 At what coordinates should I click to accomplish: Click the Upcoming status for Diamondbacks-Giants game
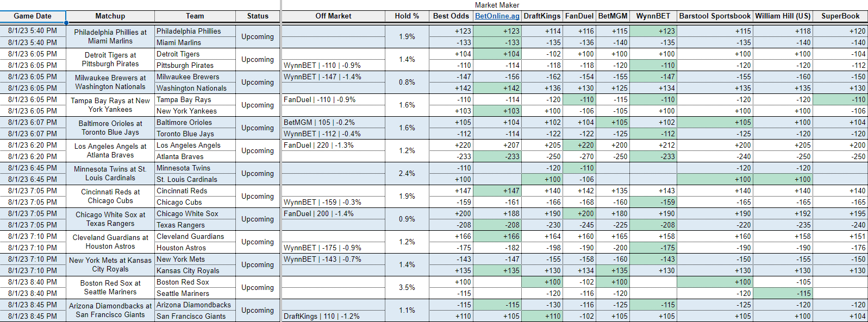258,310
